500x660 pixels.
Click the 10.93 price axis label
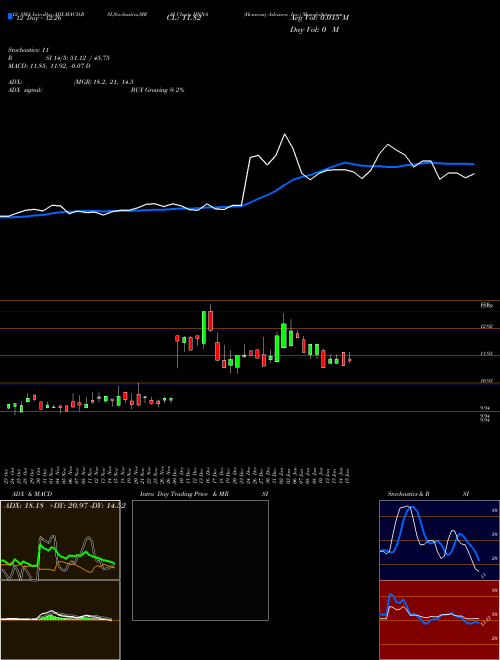pyautogui.click(x=487, y=381)
